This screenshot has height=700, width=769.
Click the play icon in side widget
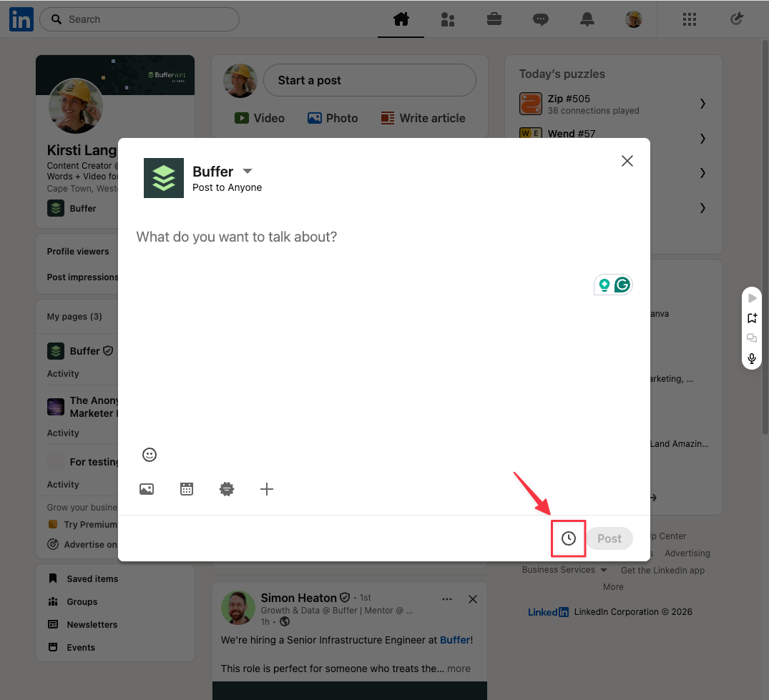[752, 298]
